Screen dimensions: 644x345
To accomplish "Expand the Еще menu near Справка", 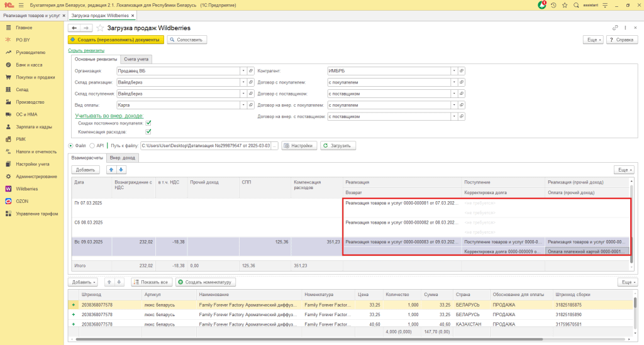I will [594, 40].
